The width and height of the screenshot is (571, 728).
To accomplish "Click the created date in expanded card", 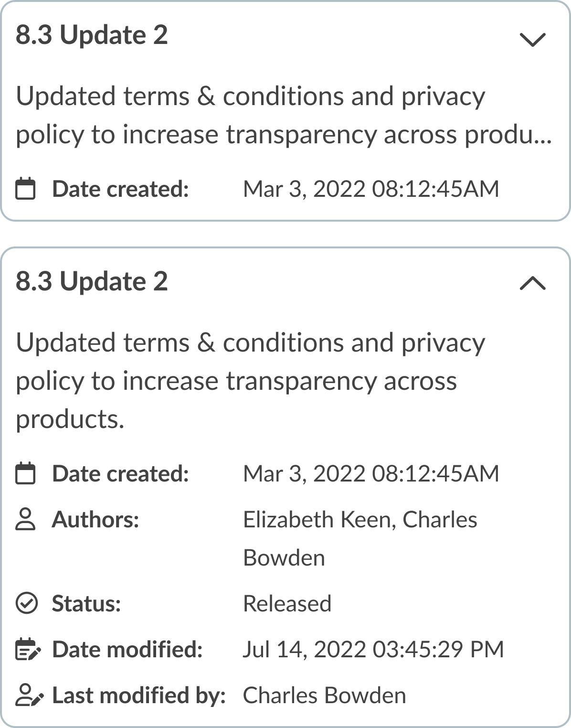I will pos(370,473).
